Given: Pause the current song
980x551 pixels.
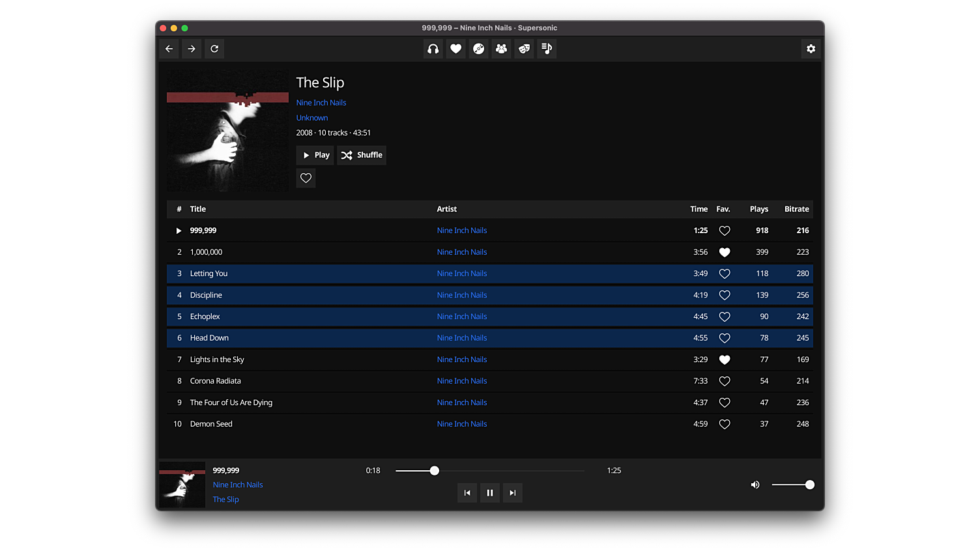Looking at the screenshot, I should 490,493.
